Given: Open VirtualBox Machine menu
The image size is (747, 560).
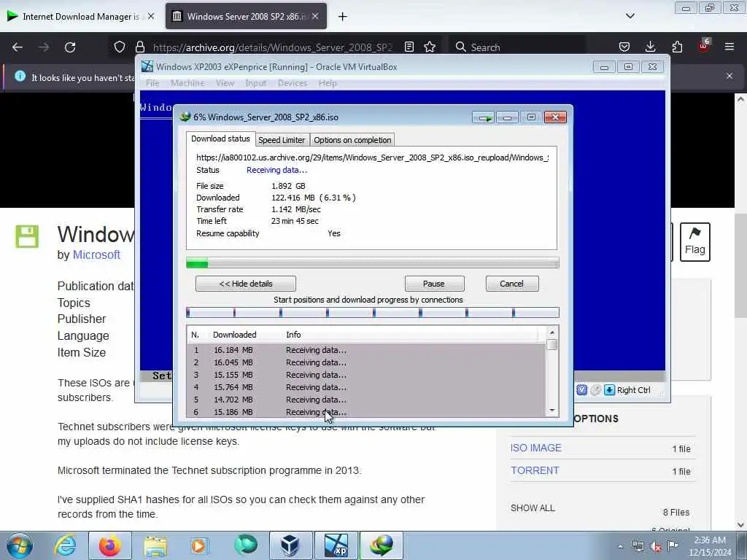Looking at the screenshot, I should (187, 83).
